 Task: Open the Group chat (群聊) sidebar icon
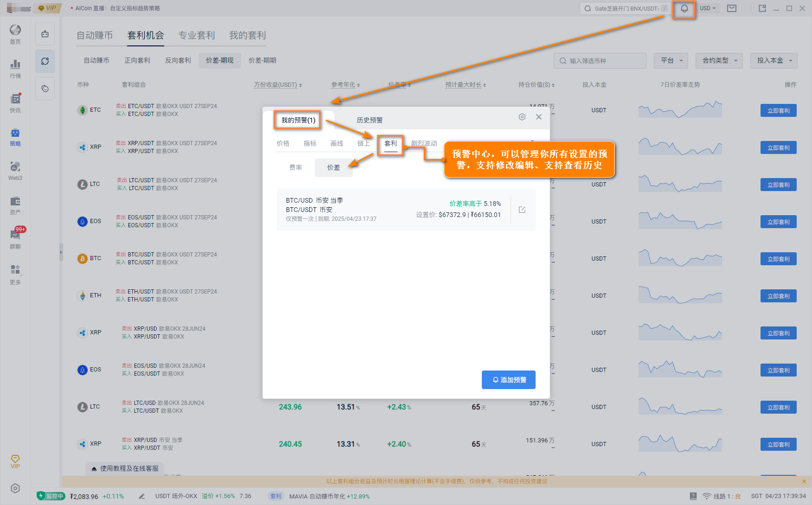pyautogui.click(x=15, y=239)
